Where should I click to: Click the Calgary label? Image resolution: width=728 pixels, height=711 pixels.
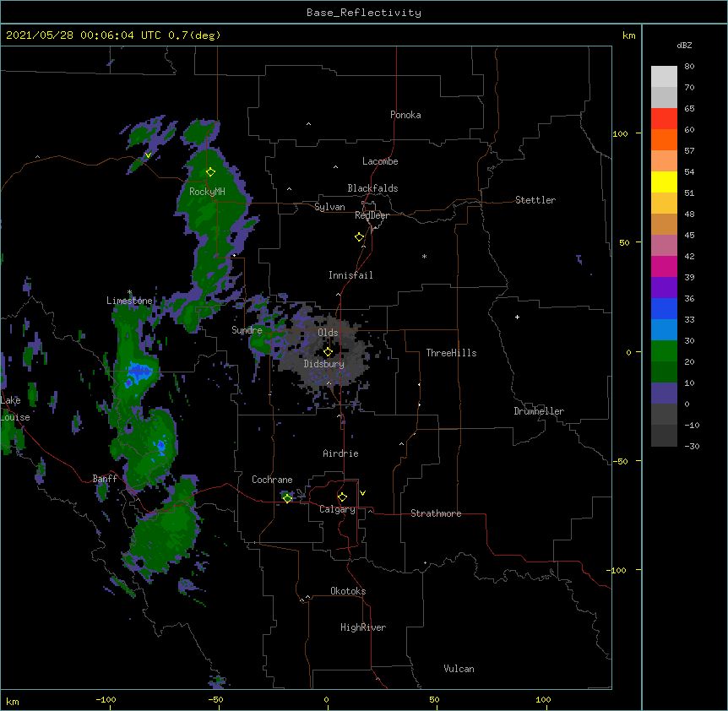tap(337, 509)
